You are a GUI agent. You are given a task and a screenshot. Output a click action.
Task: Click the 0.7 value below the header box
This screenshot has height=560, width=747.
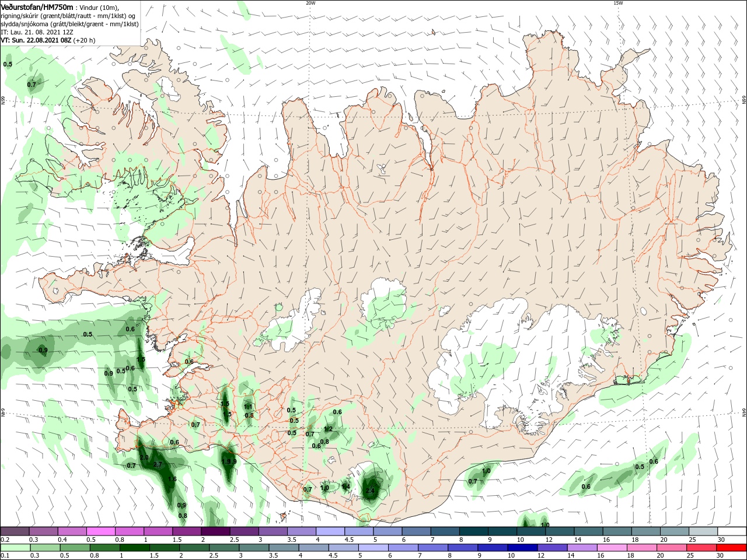click(32, 85)
